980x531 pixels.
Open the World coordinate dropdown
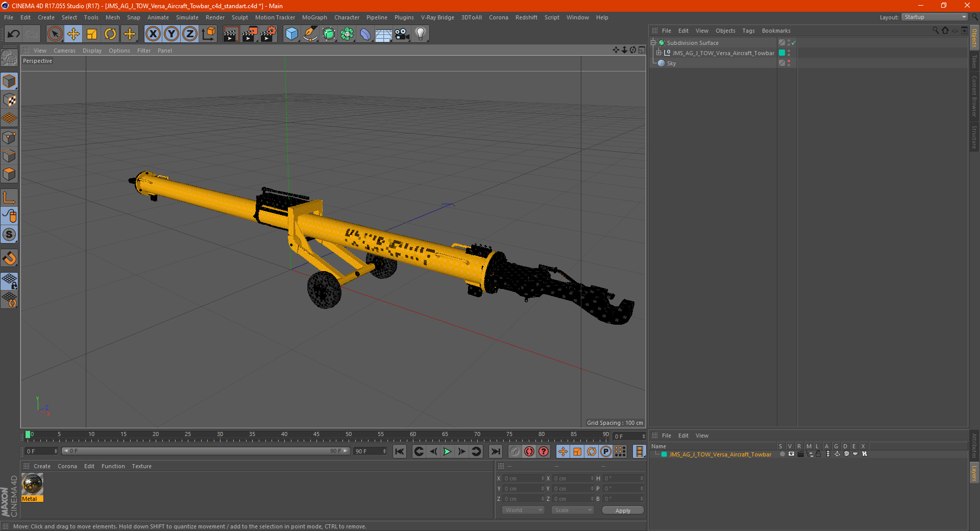[x=523, y=510]
